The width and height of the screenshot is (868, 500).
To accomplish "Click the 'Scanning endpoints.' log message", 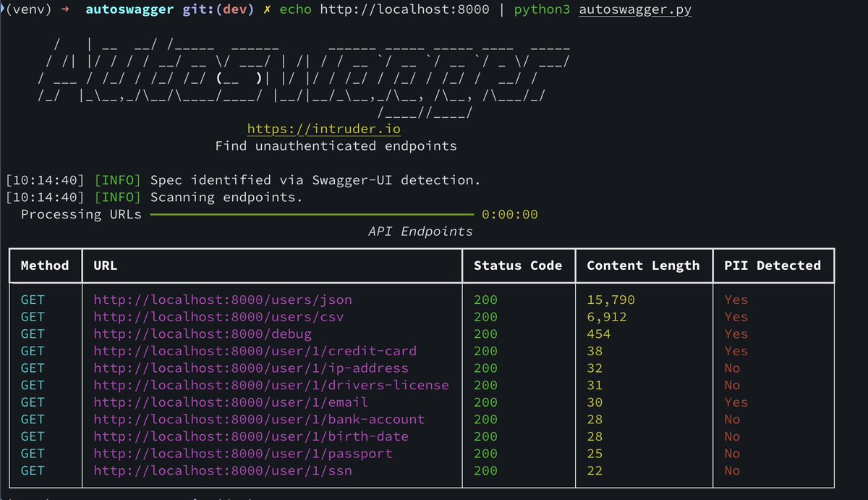I will (x=226, y=197).
